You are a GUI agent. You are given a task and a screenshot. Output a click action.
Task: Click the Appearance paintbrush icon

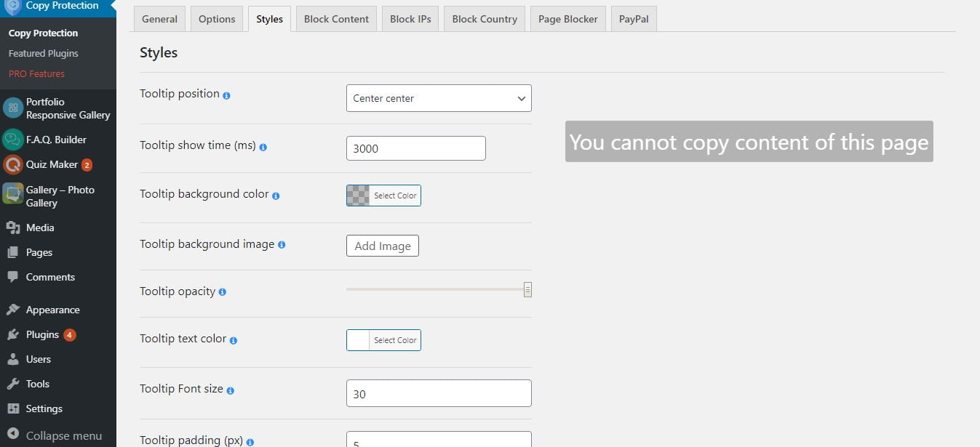click(x=13, y=310)
